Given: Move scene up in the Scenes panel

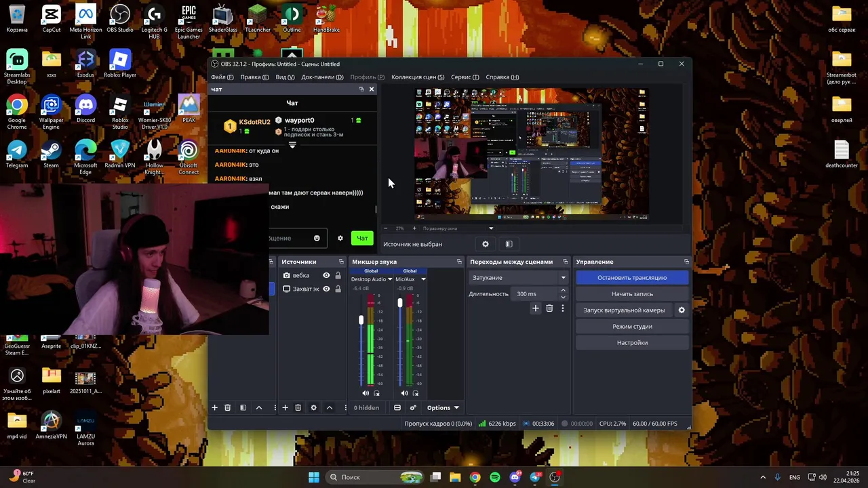Looking at the screenshot, I should point(258,407).
